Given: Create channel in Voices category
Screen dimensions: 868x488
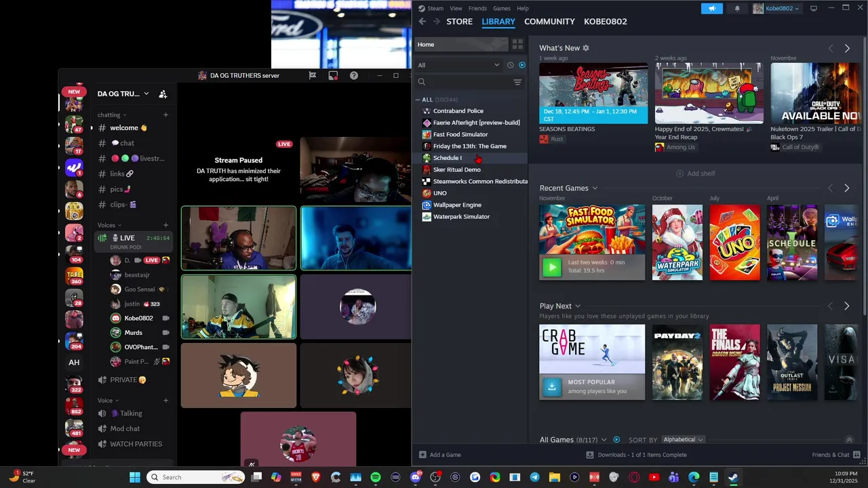Looking at the screenshot, I should click(x=165, y=225).
